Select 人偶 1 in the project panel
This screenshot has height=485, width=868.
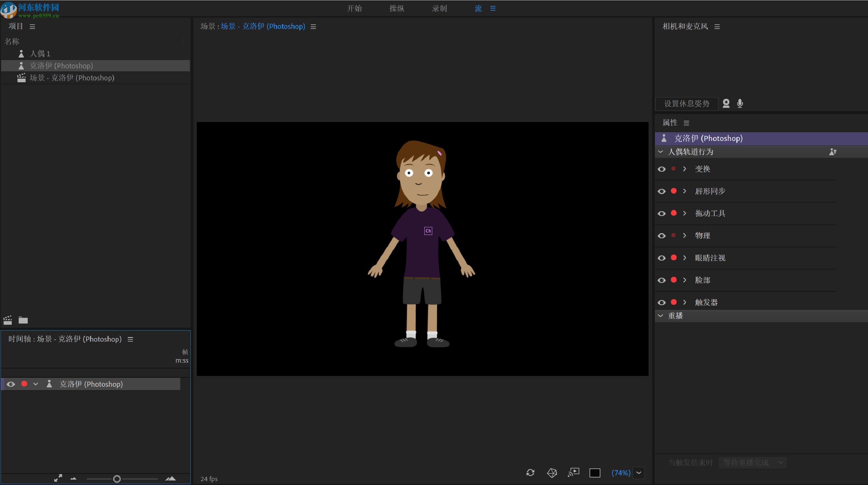tap(40, 53)
